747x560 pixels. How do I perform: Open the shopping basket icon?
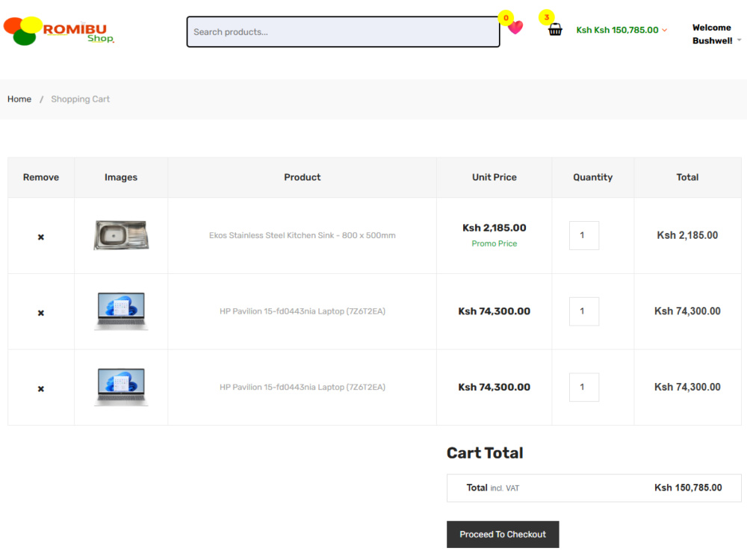(555, 30)
